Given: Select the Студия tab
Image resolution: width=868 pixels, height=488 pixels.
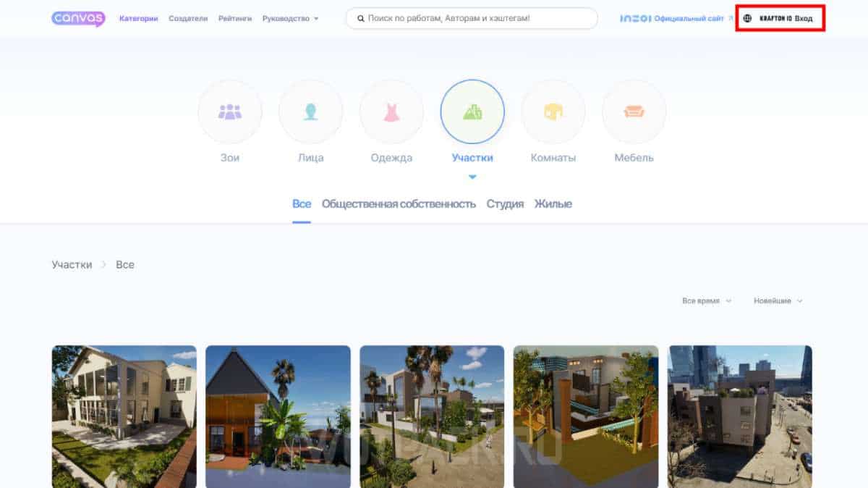Looking at the screenshot, I should [x=505, y=204].
